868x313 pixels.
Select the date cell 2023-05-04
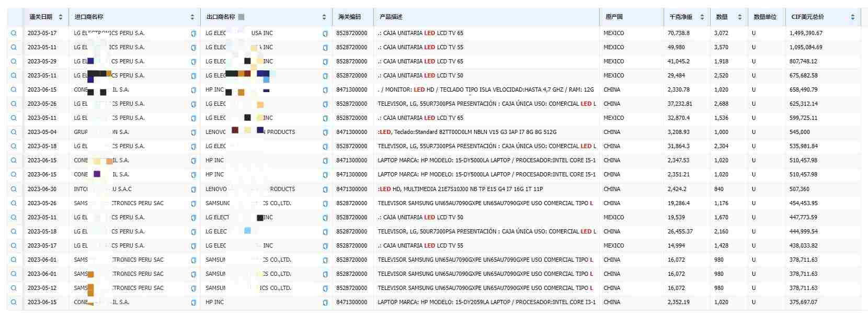(42, 132)
